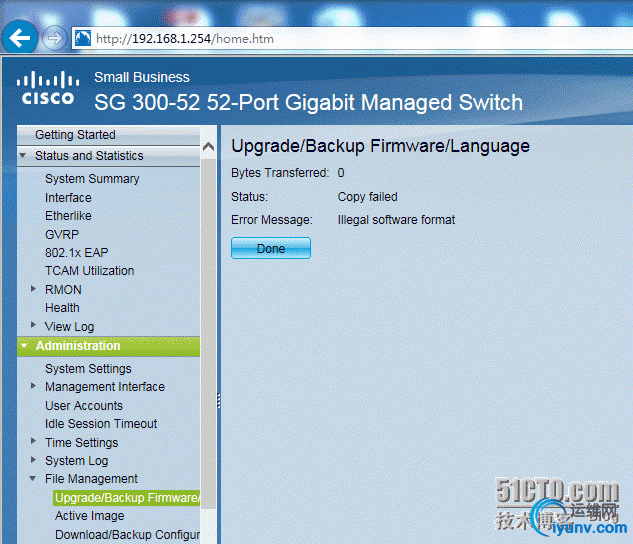Select Management Interface item
Image resolution: width=633 pixels, height=544 pixels.
point(105,387)
